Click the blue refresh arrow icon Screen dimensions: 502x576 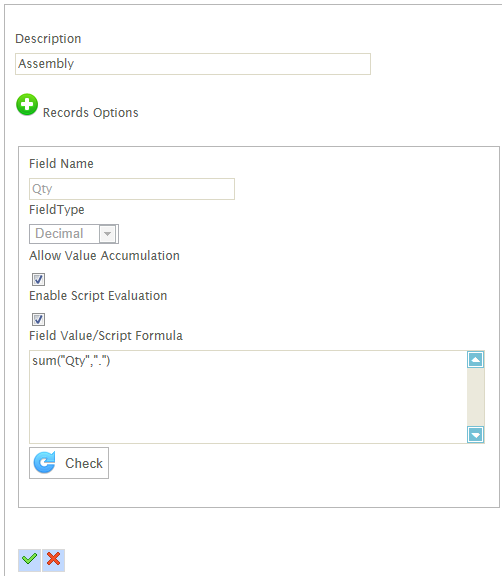[45, 462]
